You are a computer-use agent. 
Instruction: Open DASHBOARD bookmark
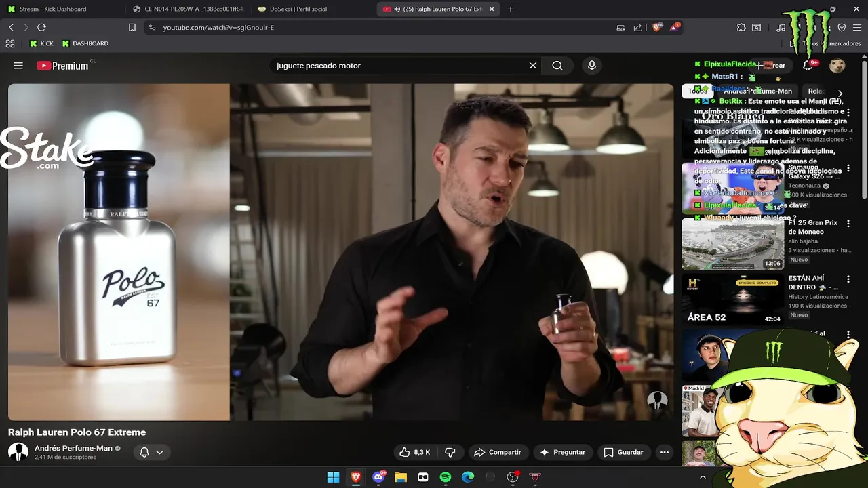coord(85,43)
